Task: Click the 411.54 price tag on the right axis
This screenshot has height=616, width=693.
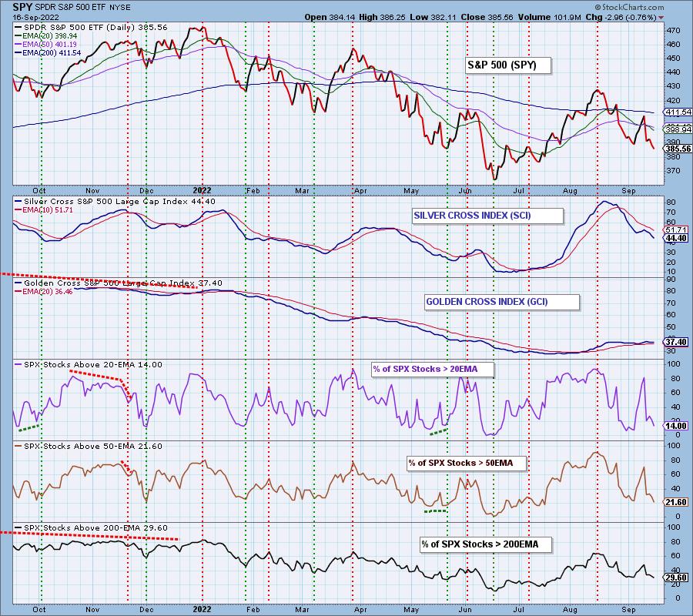Action: (x=678, y=112)
